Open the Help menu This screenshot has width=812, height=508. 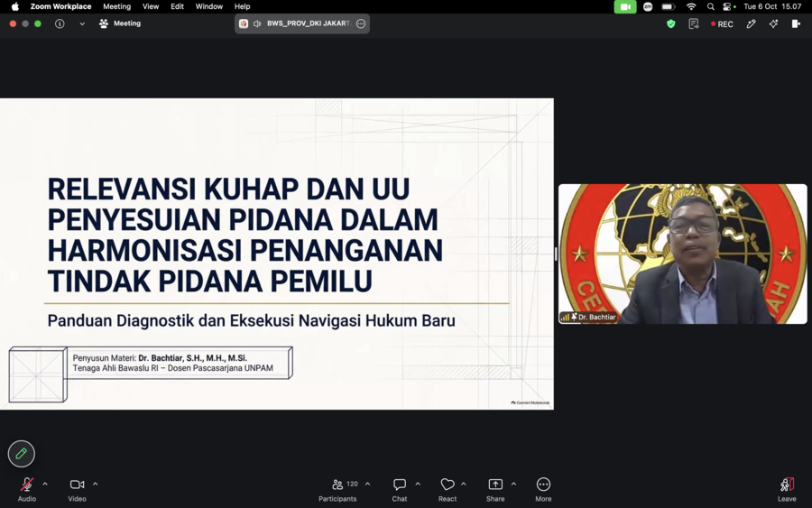coord(242,6)
